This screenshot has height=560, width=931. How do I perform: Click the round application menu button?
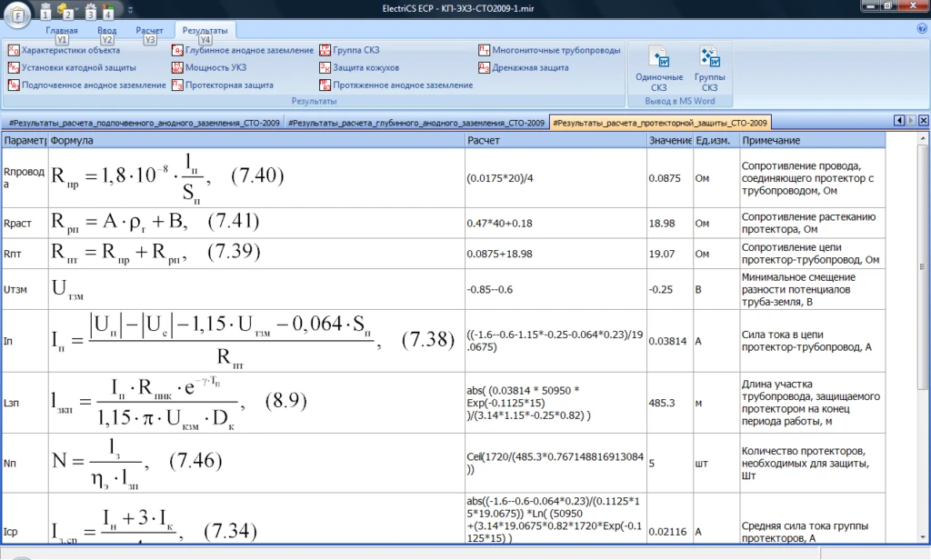click(17, 14)
